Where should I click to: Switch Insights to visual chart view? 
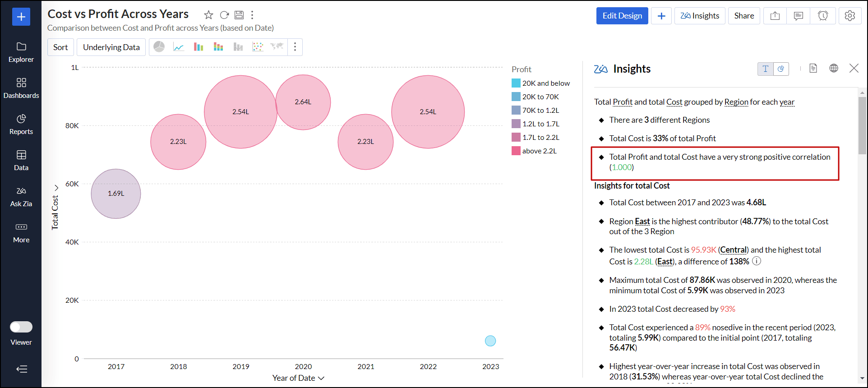[x=781, y=69]
